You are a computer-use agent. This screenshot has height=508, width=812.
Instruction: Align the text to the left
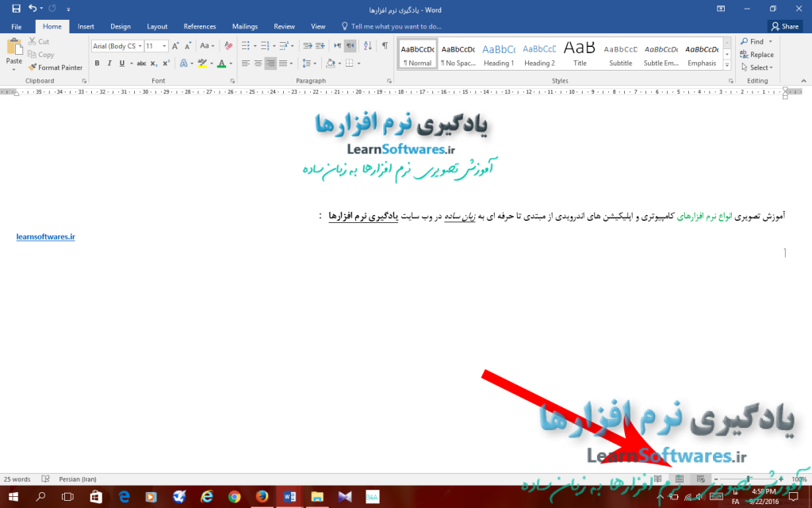pos(246,63)
